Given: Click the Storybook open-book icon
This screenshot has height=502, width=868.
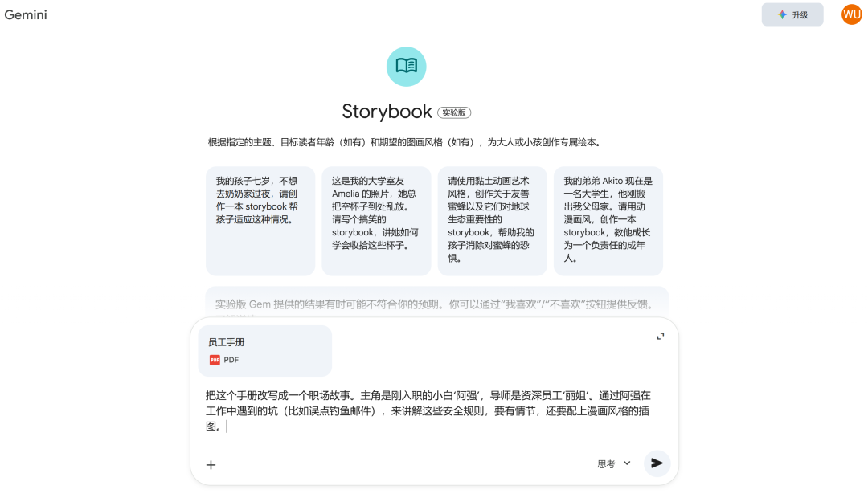Looking at the screenshot, I should coord(407,67).
